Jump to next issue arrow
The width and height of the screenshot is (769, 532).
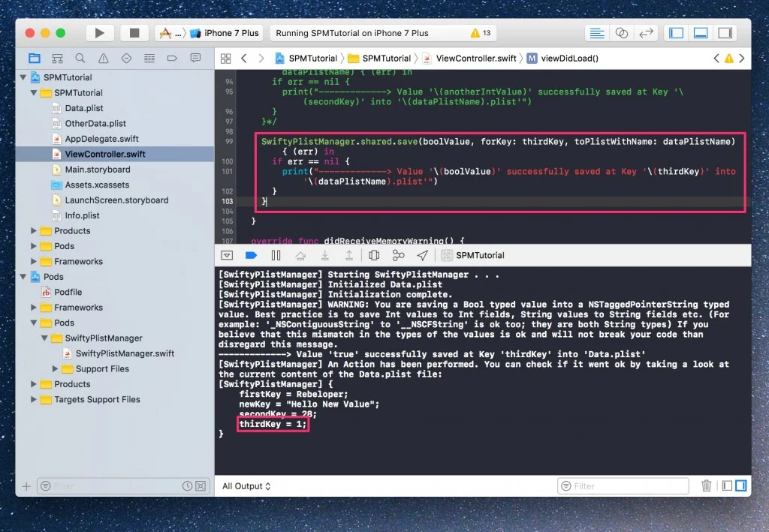click(741, 59)
